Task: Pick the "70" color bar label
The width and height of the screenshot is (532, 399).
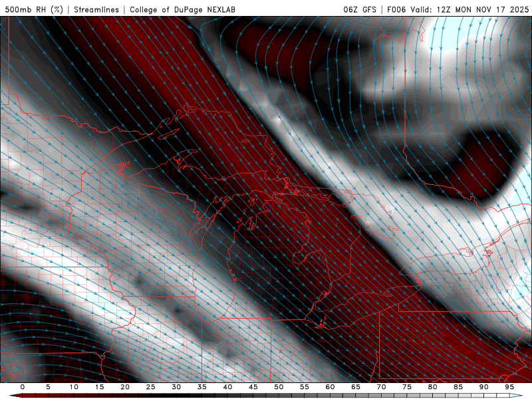Action: point(381,387)
